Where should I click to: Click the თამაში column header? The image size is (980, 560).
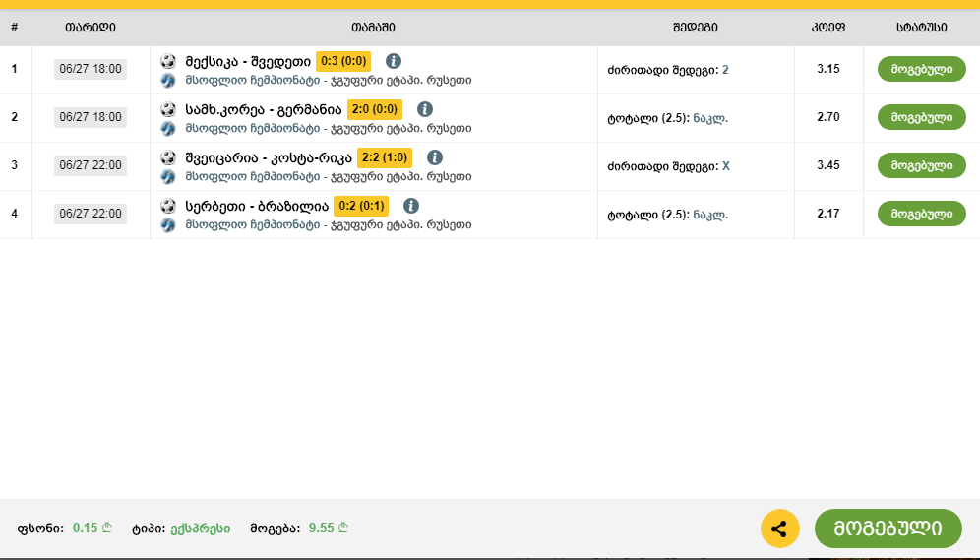pos(373,28)
